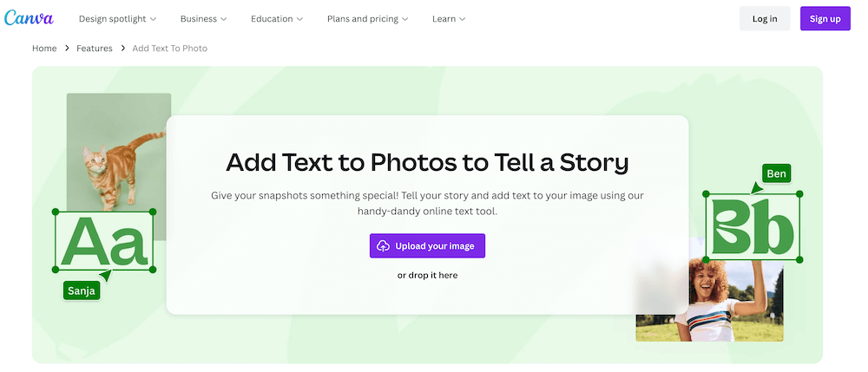The image size is (868, 372).
Task: Click the purple Sign up button
Action: pyautogui.click(x=825, y=19)
